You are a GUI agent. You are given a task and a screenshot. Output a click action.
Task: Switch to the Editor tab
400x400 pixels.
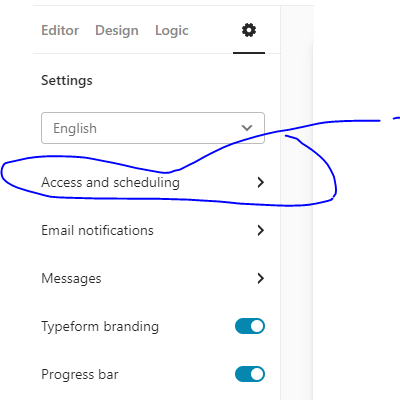click(x=60, y=30)
